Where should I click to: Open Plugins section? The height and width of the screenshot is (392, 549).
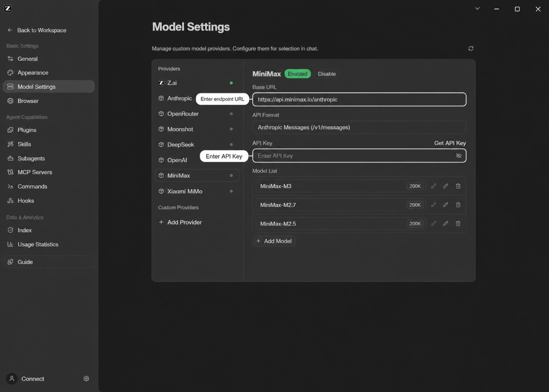click(49, 130)
